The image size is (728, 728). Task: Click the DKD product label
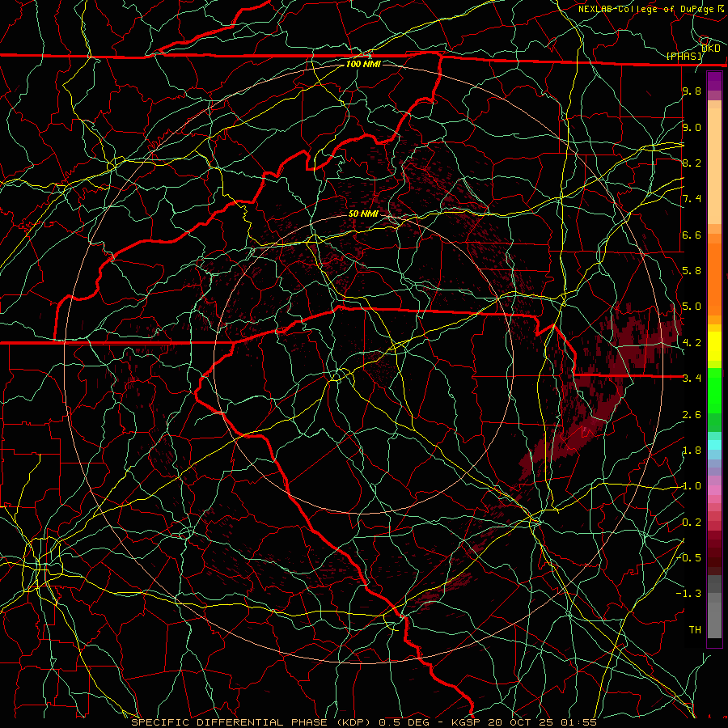[711, 48]
